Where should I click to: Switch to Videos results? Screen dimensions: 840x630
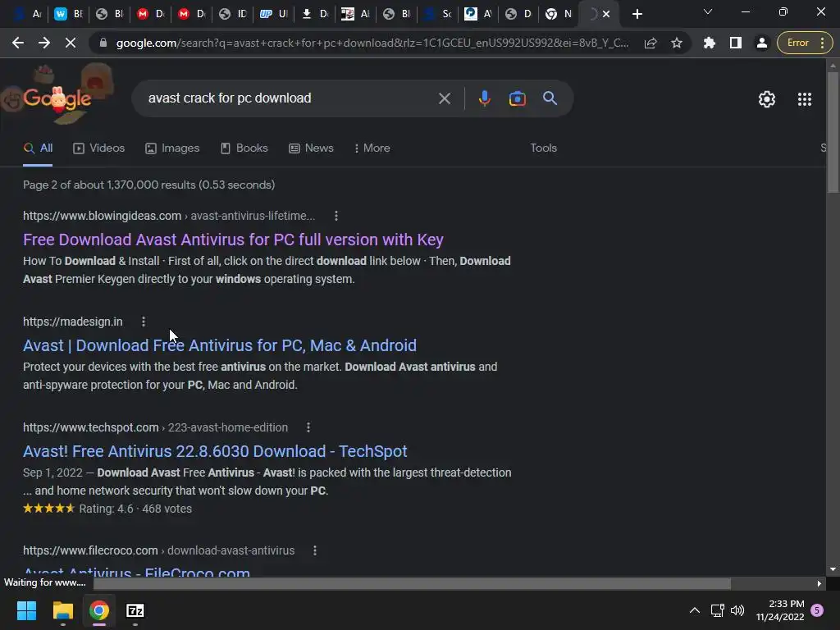pyautogui.click(x=99, y=148)
